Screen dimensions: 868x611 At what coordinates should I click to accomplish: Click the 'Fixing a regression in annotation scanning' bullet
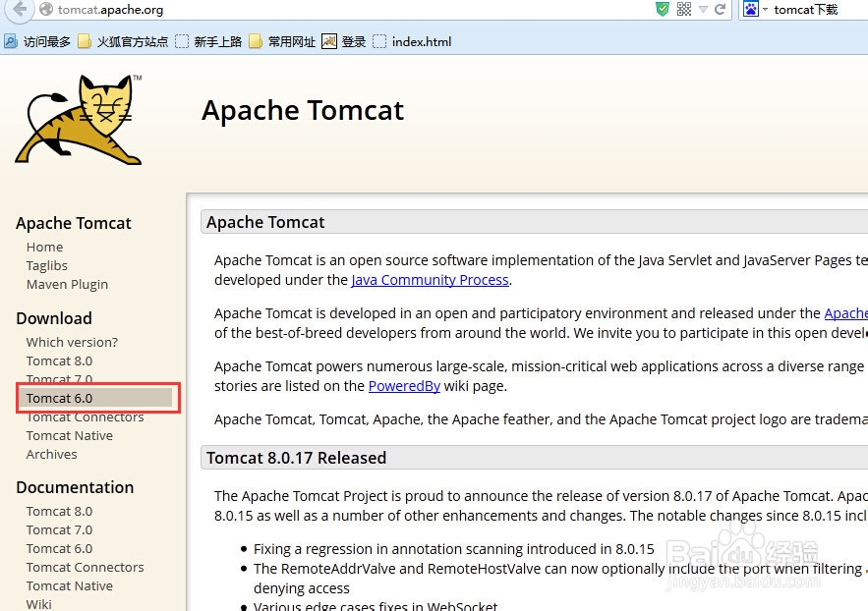(x=454, y=549)
